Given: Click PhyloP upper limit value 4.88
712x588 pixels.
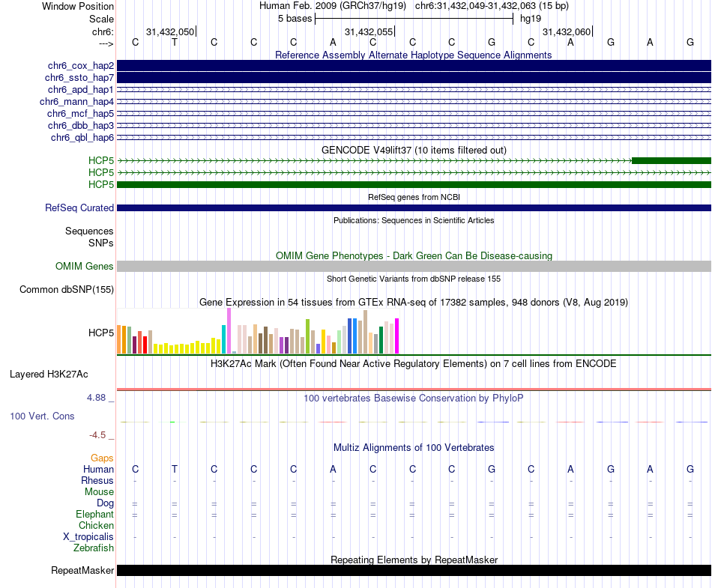Looking at the screenshot, I should [x=96, y=398].
